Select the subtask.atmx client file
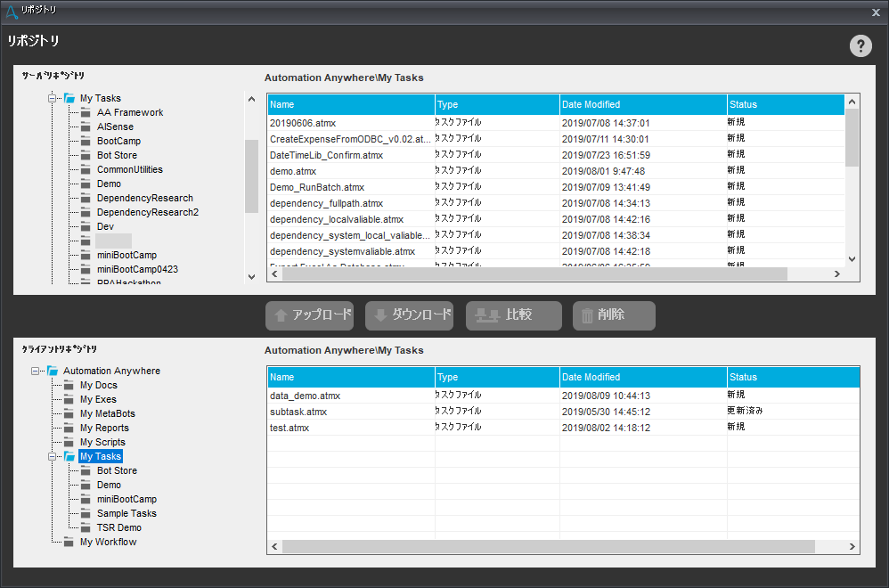Image resolution: width=889 pixels, height=588 pixels. (564, 412)
